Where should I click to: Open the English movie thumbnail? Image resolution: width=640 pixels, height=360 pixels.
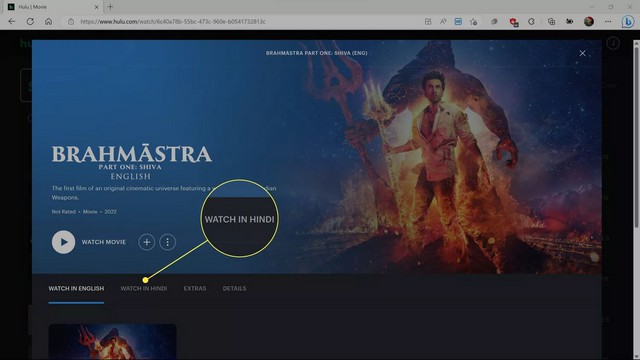click(112, 342)
